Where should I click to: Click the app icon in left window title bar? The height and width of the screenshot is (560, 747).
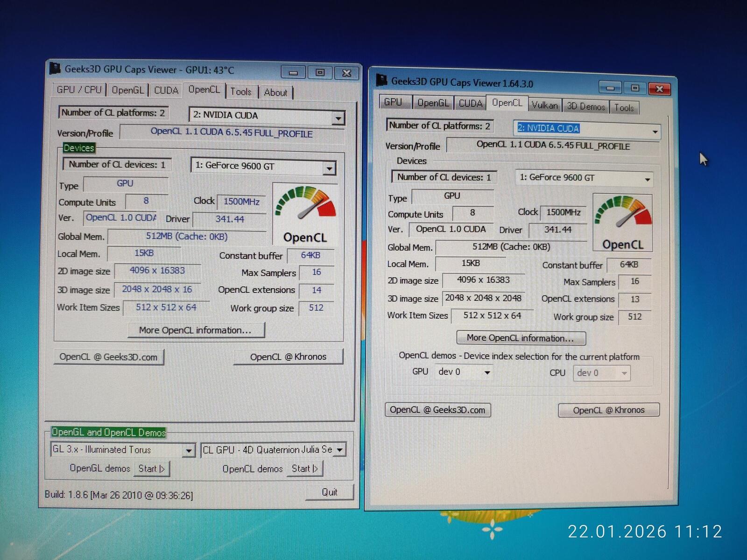(x=56, y=69)
